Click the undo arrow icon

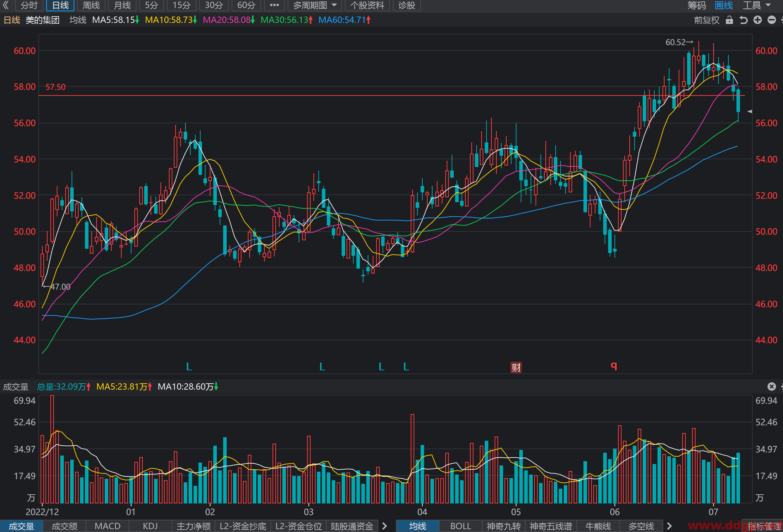(744, 20)
